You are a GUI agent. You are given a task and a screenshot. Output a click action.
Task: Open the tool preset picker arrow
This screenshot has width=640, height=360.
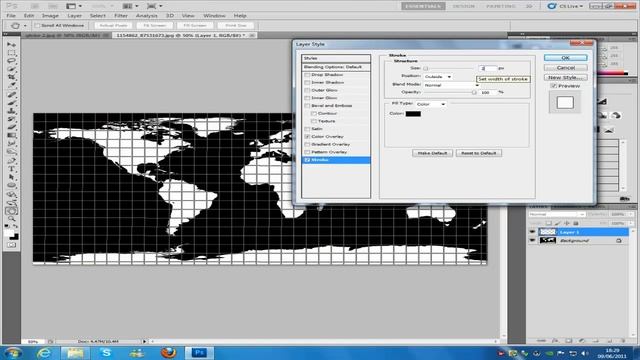25,25
